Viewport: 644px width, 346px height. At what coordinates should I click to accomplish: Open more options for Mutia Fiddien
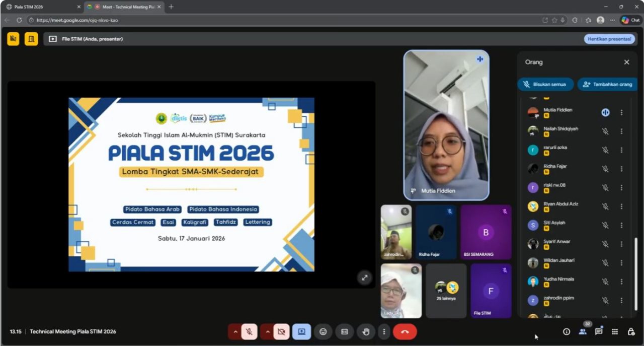[x=621, y=113]
